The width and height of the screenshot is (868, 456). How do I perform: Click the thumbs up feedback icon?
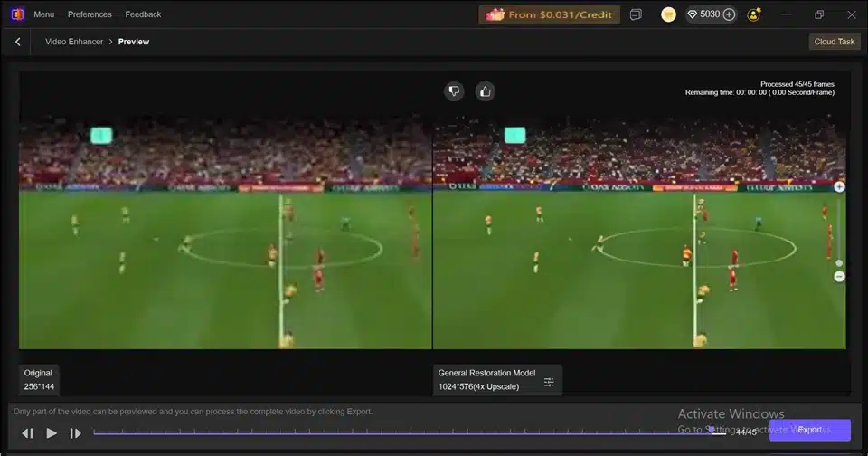point(485,91)
